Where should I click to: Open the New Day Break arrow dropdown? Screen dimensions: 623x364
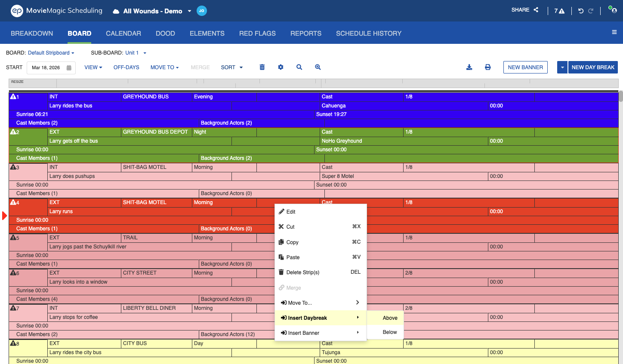point(562,67)
